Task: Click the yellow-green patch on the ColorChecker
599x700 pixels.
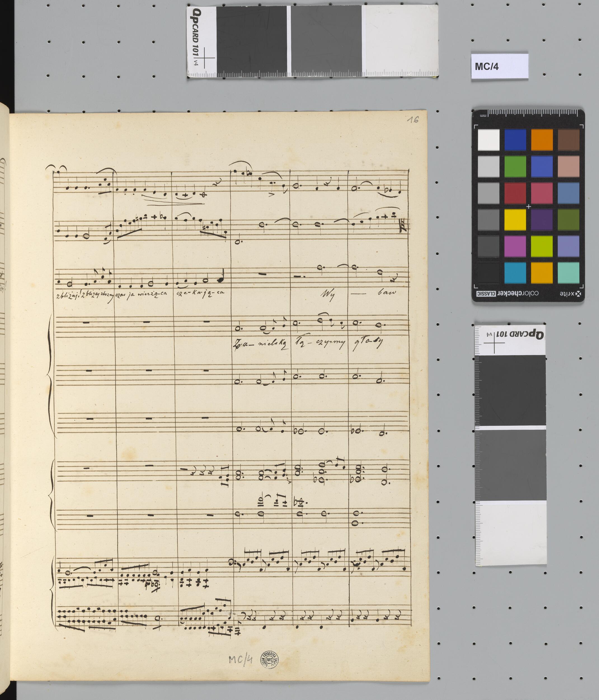Action: [x=542, y=246]
